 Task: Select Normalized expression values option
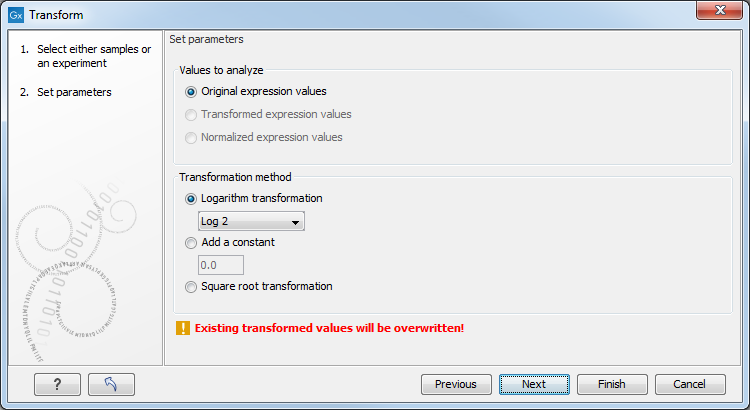[x=192, y=137]
